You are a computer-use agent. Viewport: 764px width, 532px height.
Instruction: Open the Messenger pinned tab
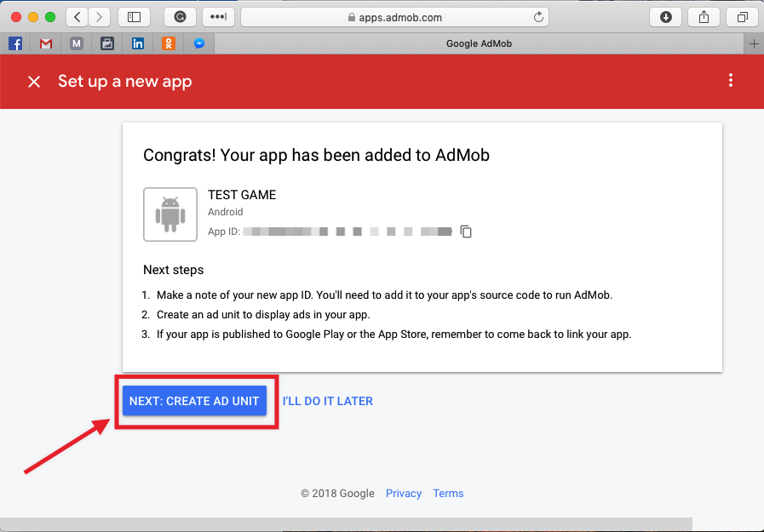point(199,43)
